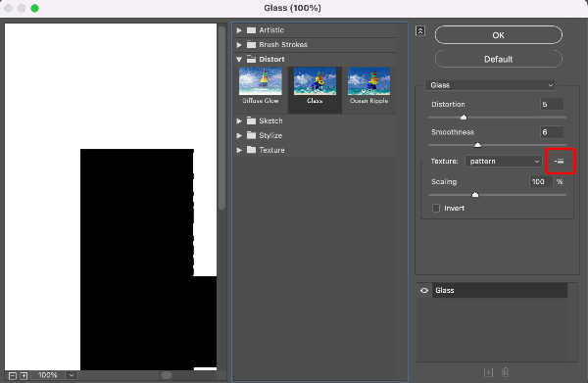This screenshot has height=383, width=588.
Task: Click the Artistic folder icon
Action: click(251, 30)
